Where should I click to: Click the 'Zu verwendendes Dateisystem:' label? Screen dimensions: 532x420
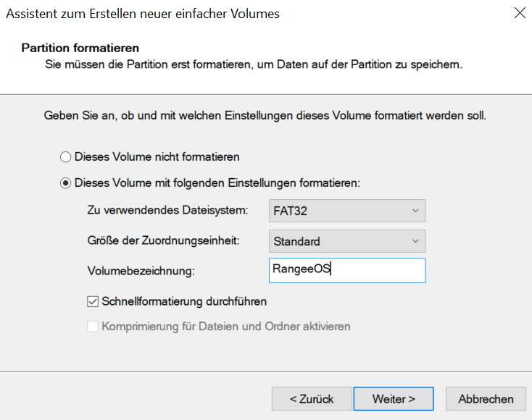(x=167, y=211)
